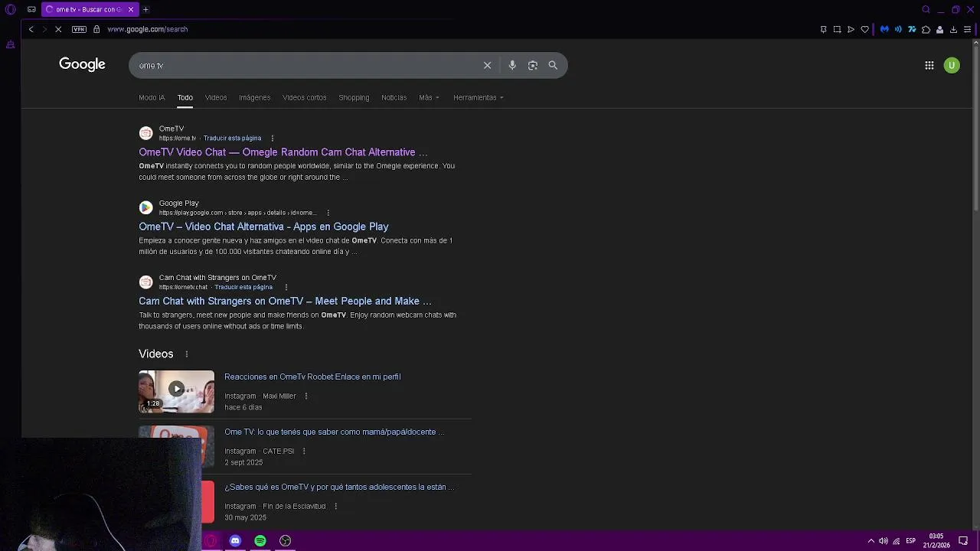Open ¿Sabes qué es OmeTV video link
980x551 pixels.
pyautogui.click(x=339, y=487)
